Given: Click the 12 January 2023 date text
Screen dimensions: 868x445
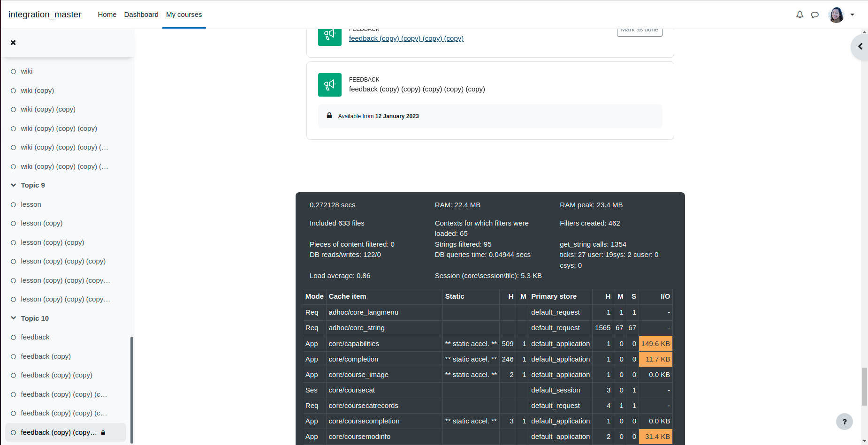Looking at the screenshot, I should coord(397,116).
